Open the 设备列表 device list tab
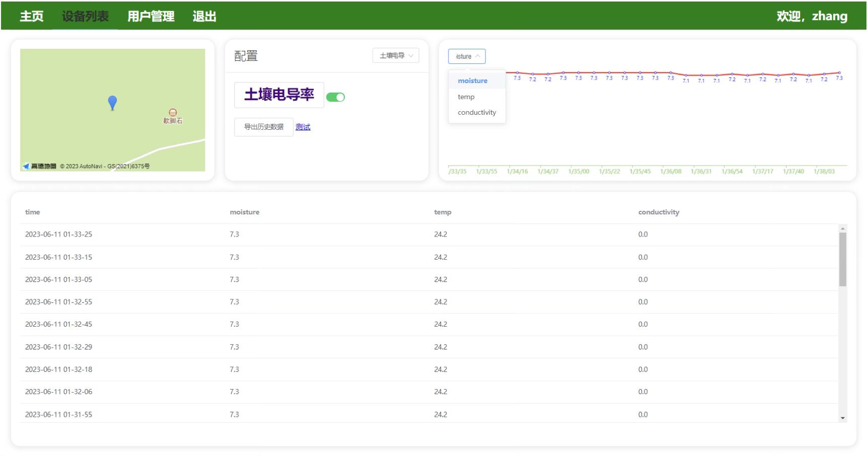 (85, 16)
